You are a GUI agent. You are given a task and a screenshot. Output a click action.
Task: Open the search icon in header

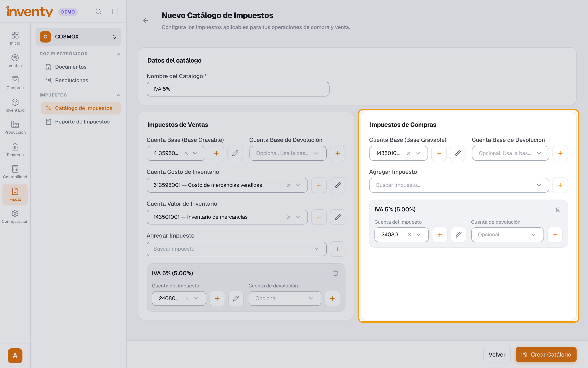pos(98,11)
